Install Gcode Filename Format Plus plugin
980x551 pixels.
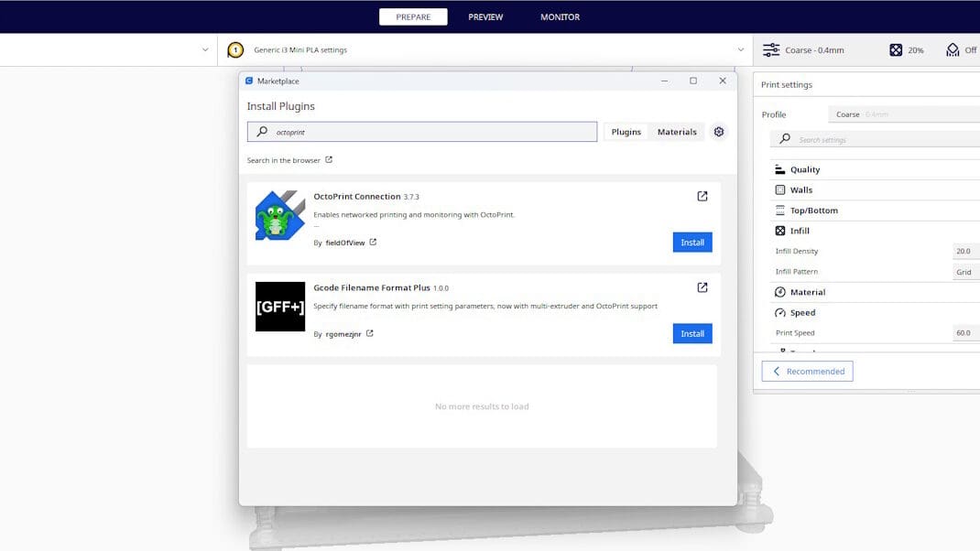pos(692,333)
